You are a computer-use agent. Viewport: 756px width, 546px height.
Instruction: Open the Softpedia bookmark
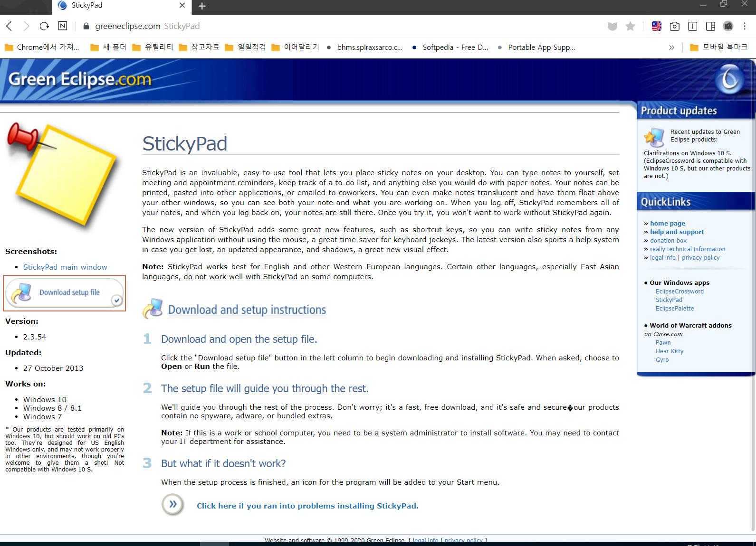(450, 47)
